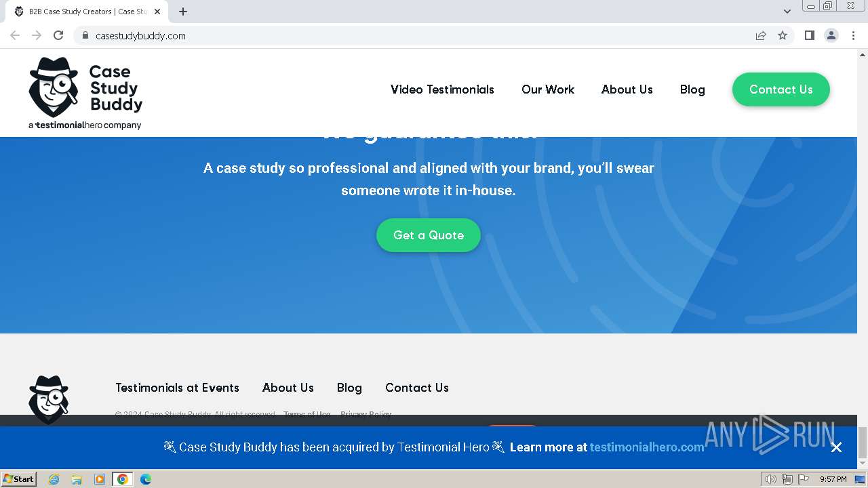The height and width of the screenshot is (488, 868).
Task: Reload the current page
Action: [x=58, y=35]
